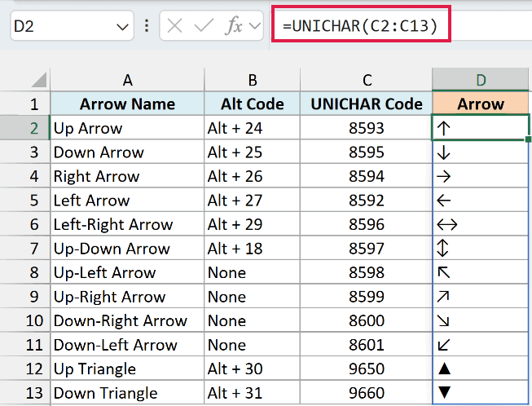Select UNICHAR code 9660
Screen dimensions: 532x406
[x=366, y=393]
